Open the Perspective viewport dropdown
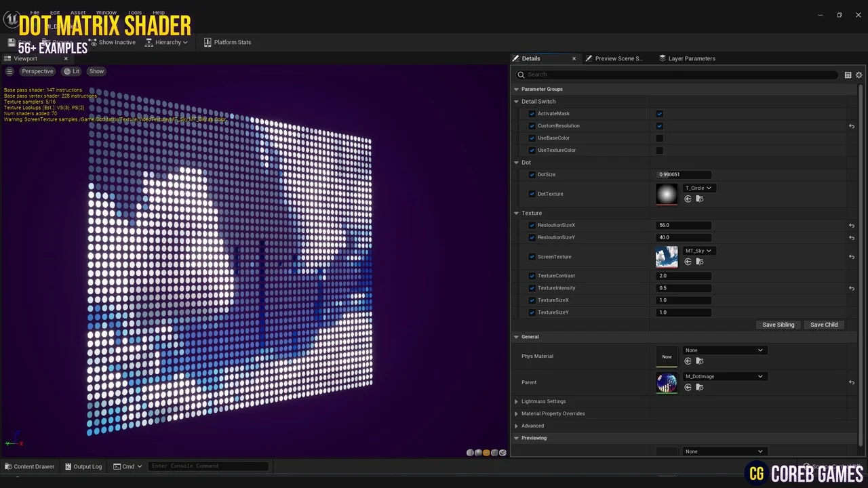Screen dimensions: 868x488 pos(37,70)
